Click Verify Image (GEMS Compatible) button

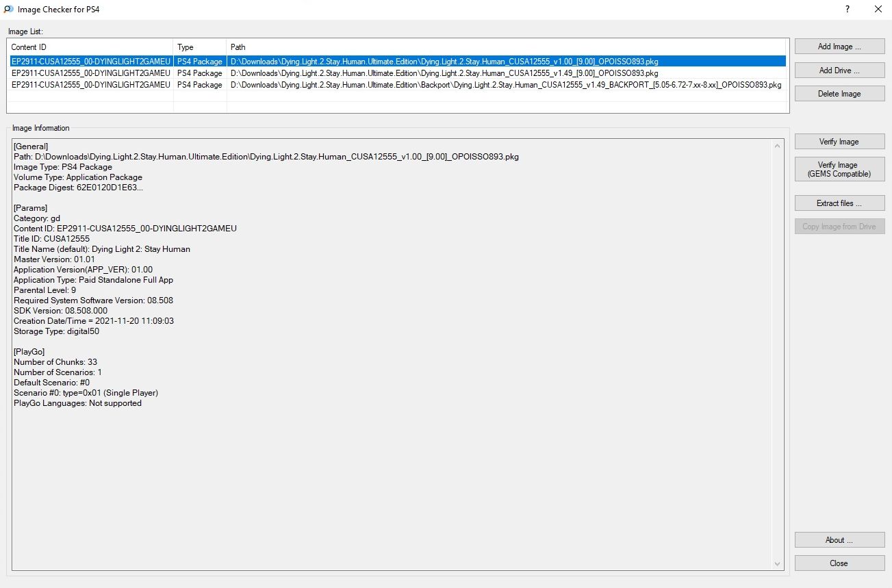click(x=839, y=169)
